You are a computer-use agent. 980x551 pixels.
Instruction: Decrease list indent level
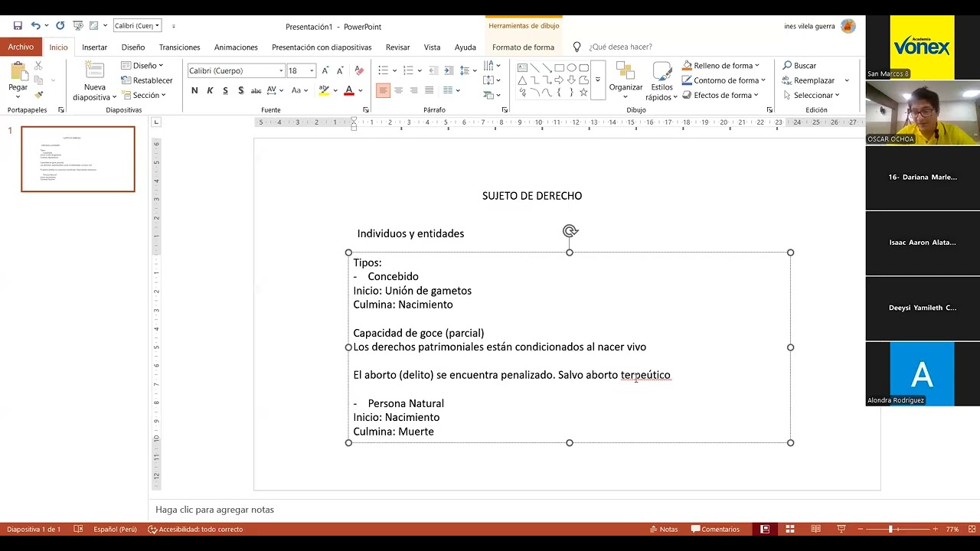433,70
